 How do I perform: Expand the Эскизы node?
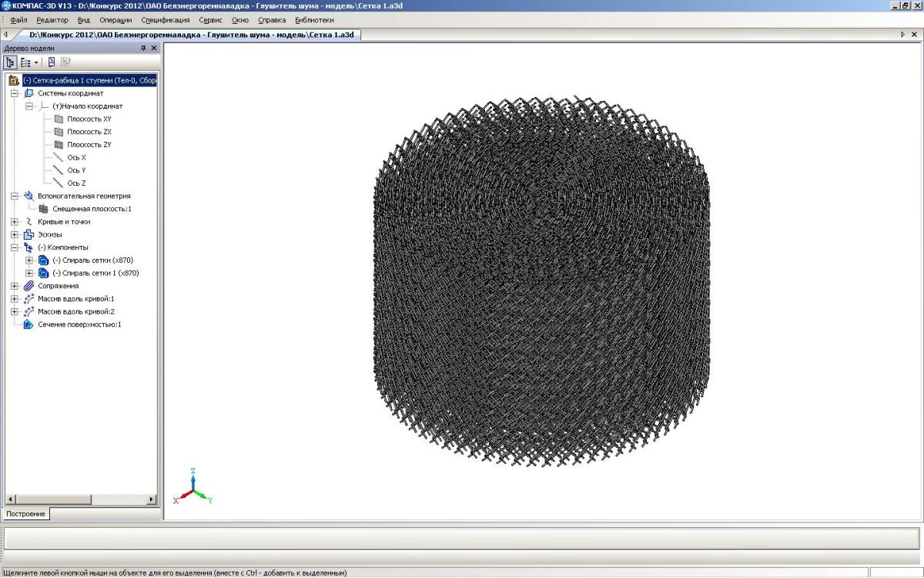[14, 234]
